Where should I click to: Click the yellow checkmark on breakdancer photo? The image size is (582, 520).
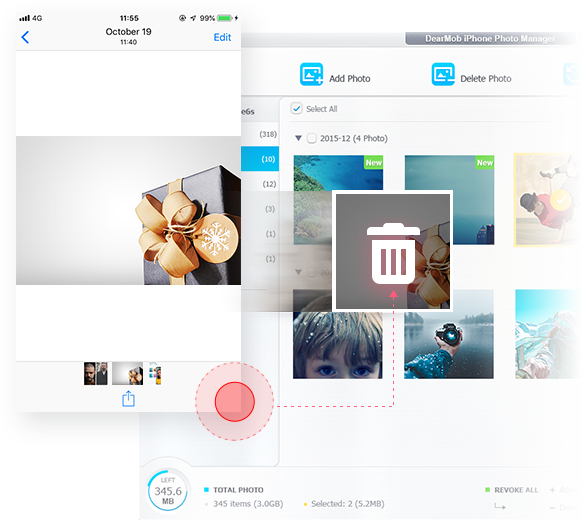tap(560, 200)
